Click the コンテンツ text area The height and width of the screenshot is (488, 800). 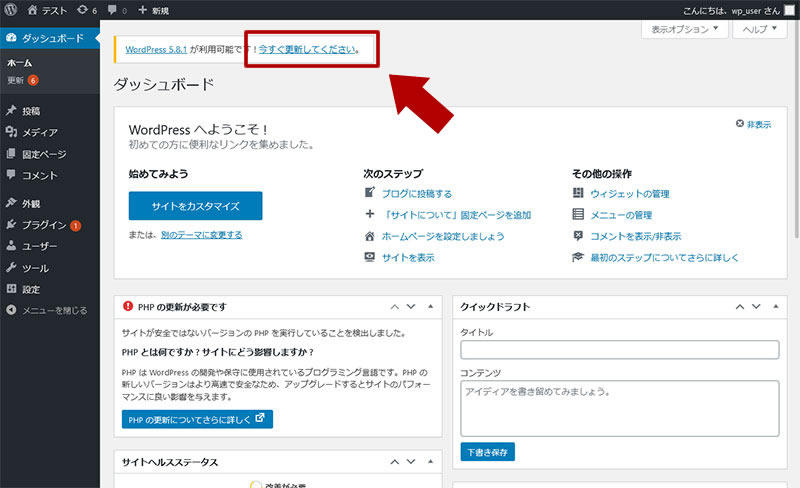[619, 408]
